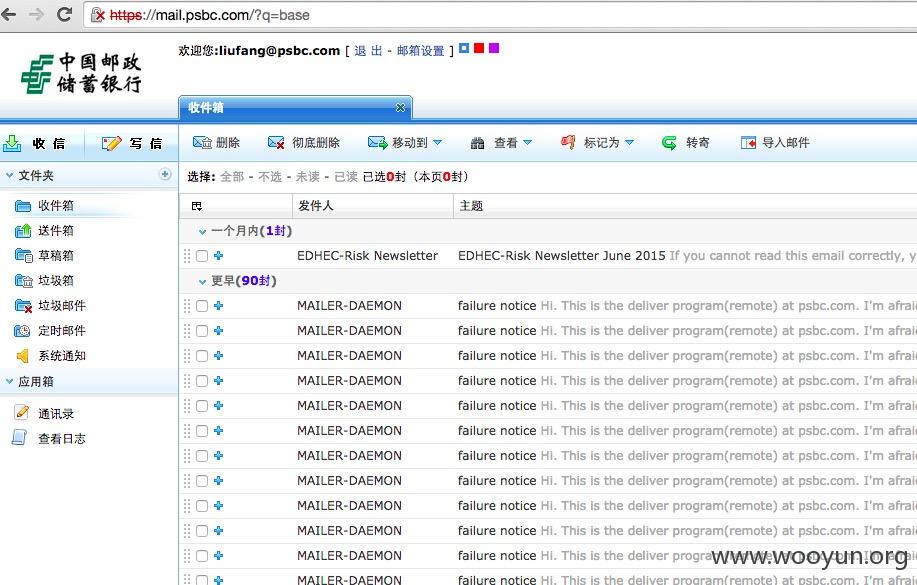This screenshot has height=585, width=917.
Task: Check the fourth MAILER-DAEMON email checkbox
Action: point(202,381)
